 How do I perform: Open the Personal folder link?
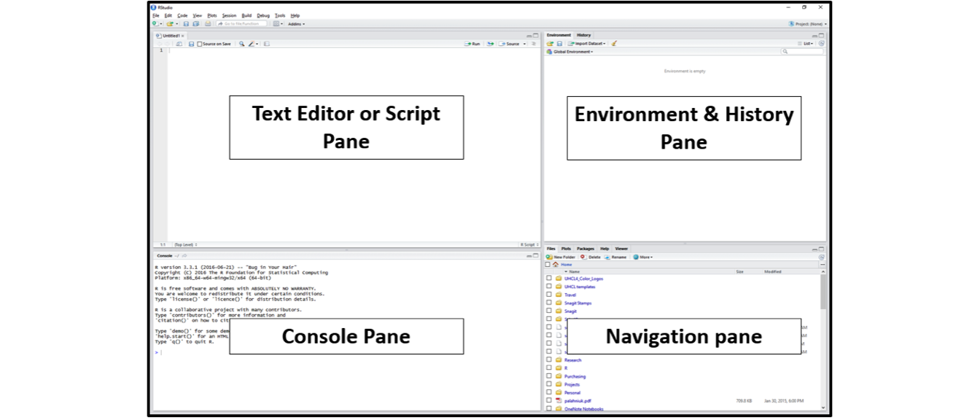[x=572, y=392]
